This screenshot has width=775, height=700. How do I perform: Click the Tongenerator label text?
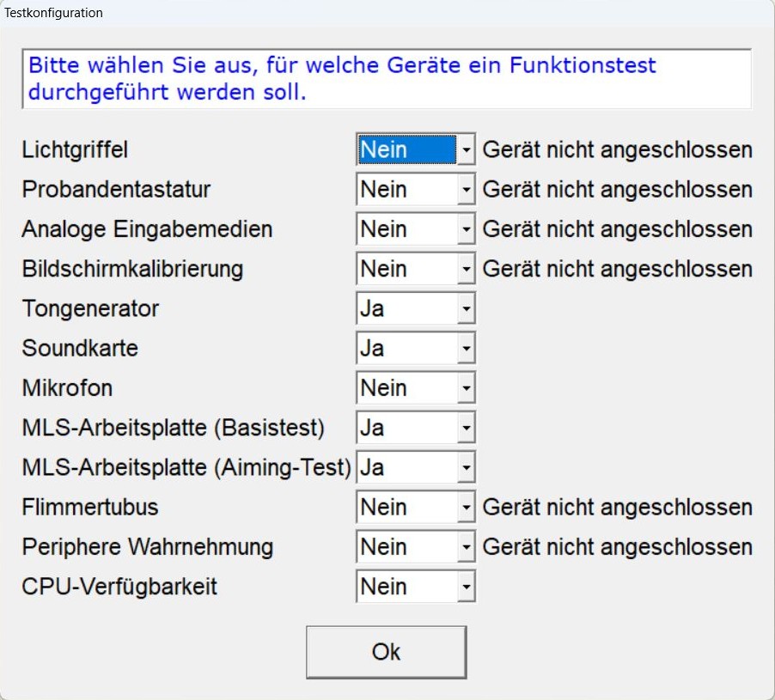tap(90, 308)
